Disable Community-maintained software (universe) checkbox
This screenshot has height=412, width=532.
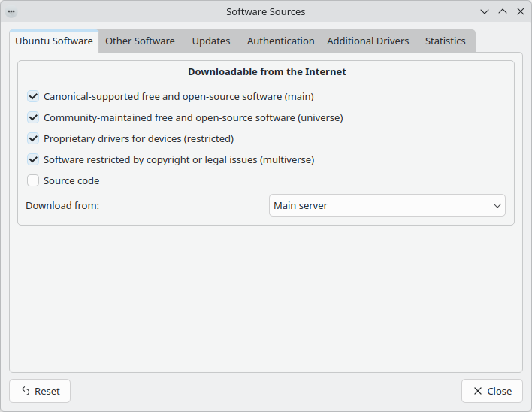click(x=33, y=117)
